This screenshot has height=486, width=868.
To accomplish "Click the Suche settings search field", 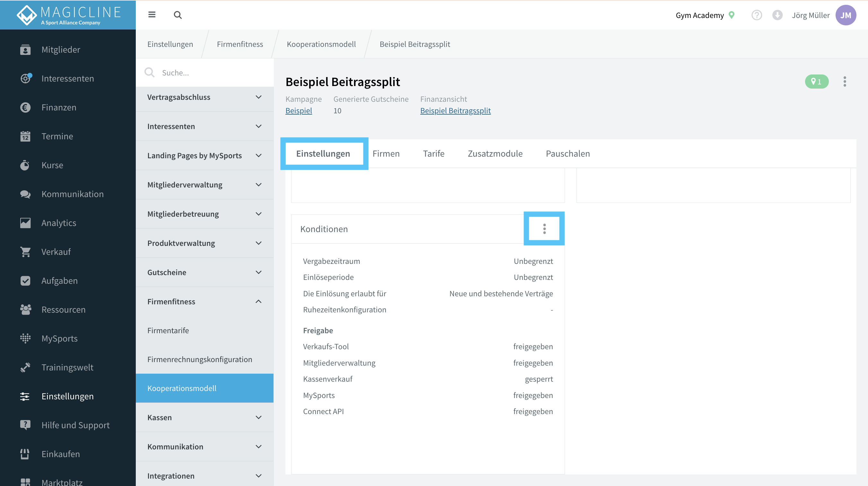I will pos(205,73).
